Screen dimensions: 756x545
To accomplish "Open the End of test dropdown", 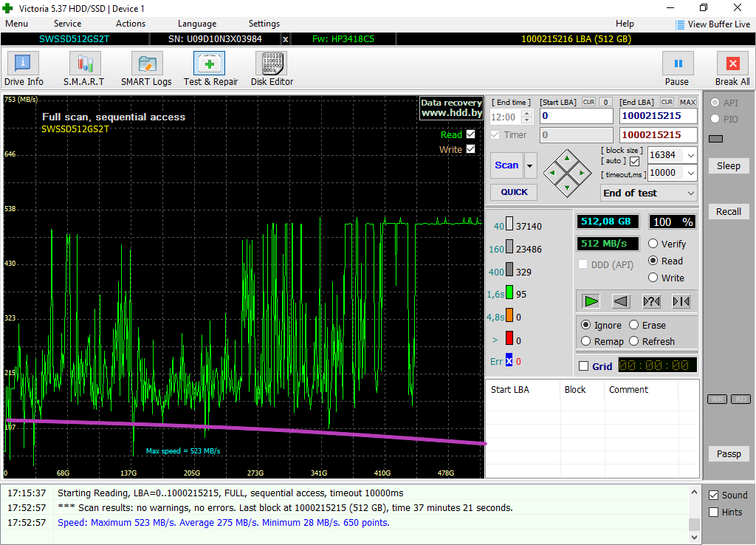I will click(x=690, y=193).
